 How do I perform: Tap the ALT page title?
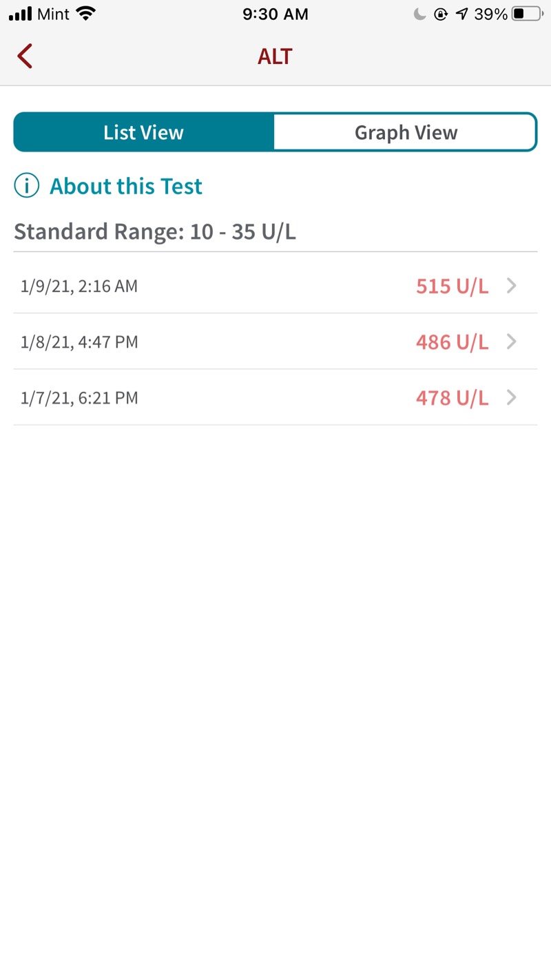point(275,56)
